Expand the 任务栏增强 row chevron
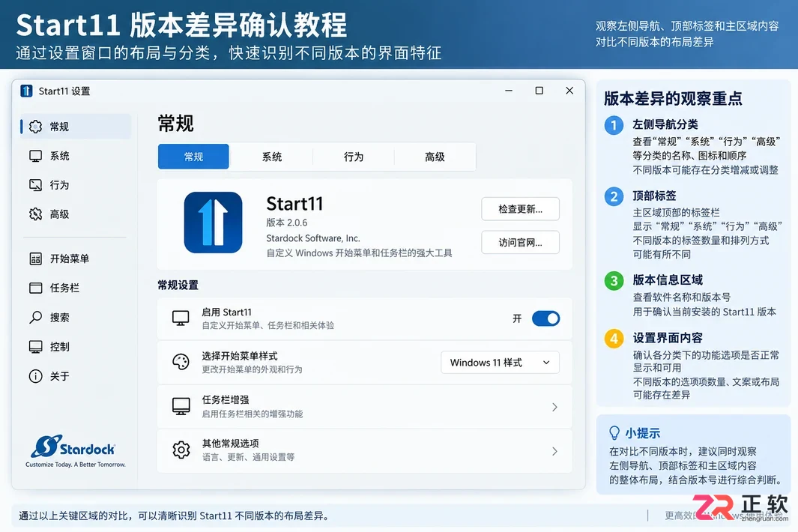The height and width of the screenshot is (532, 798). tap(554, 408)
